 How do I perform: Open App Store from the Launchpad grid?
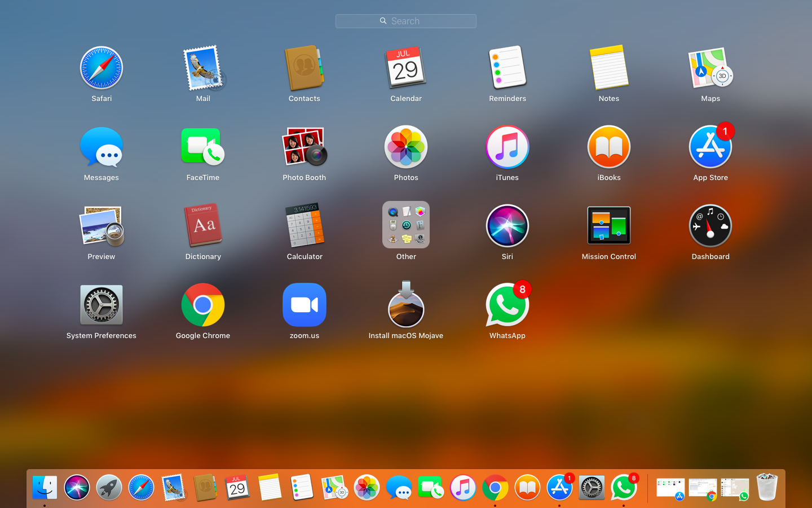coord(710,147)
